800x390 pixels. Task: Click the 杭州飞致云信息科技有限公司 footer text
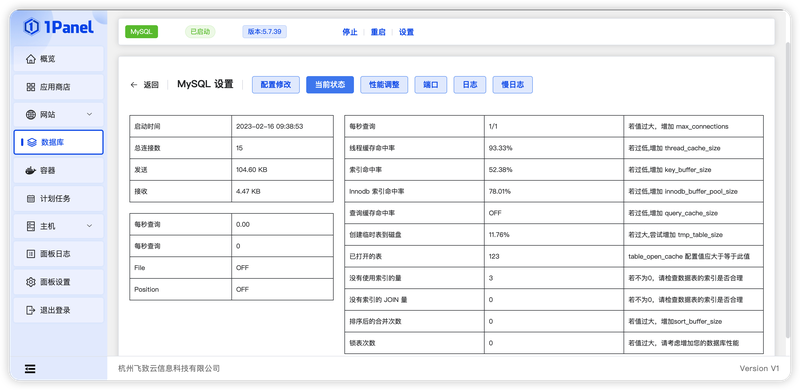tap(169, 368)
